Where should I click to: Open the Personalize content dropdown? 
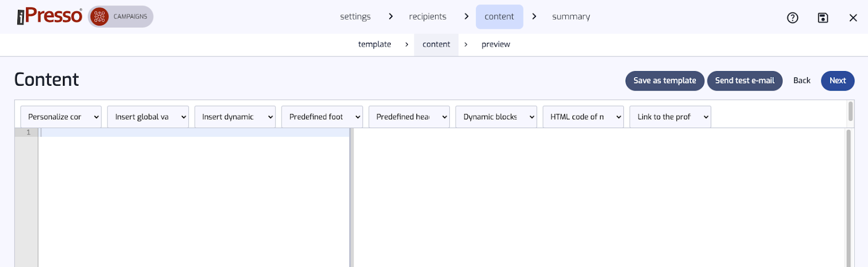61,117
